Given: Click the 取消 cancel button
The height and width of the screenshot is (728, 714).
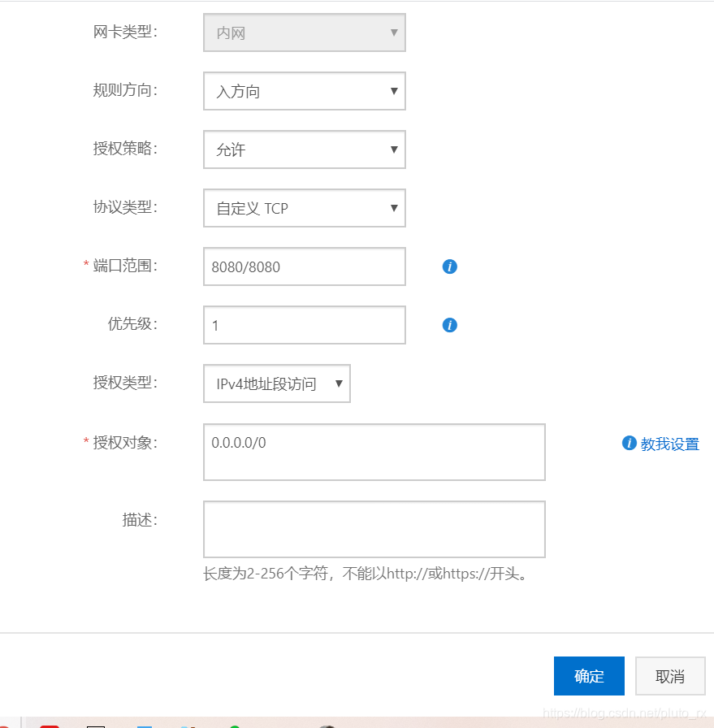Looking at the screenshot, I should (670, 676).
